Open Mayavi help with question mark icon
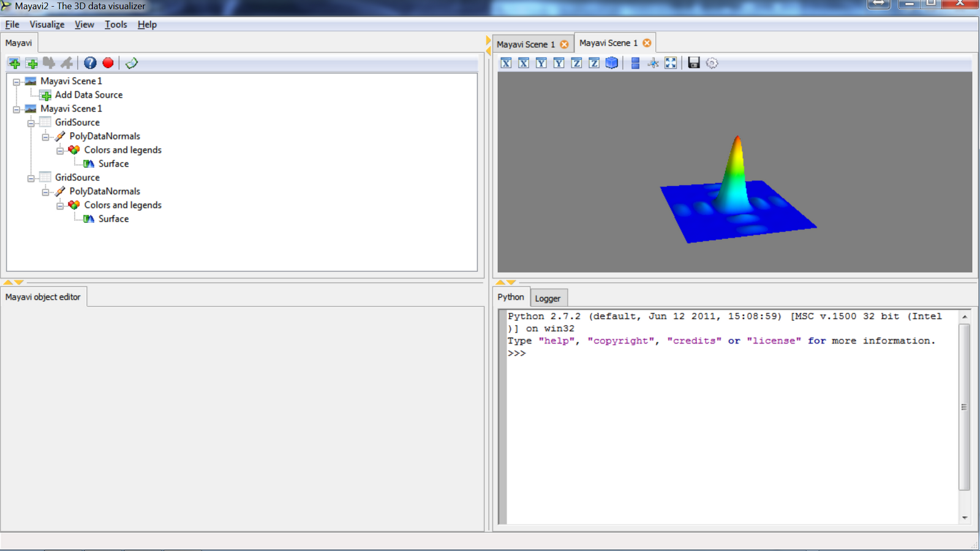This screenshot has height=551, width=980. pyautogui.click(x=90, y=62)
